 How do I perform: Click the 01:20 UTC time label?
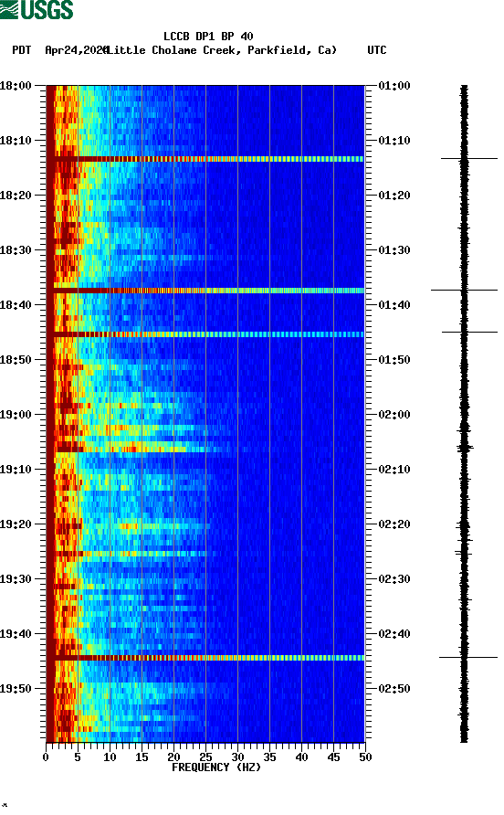pos(394,195)
